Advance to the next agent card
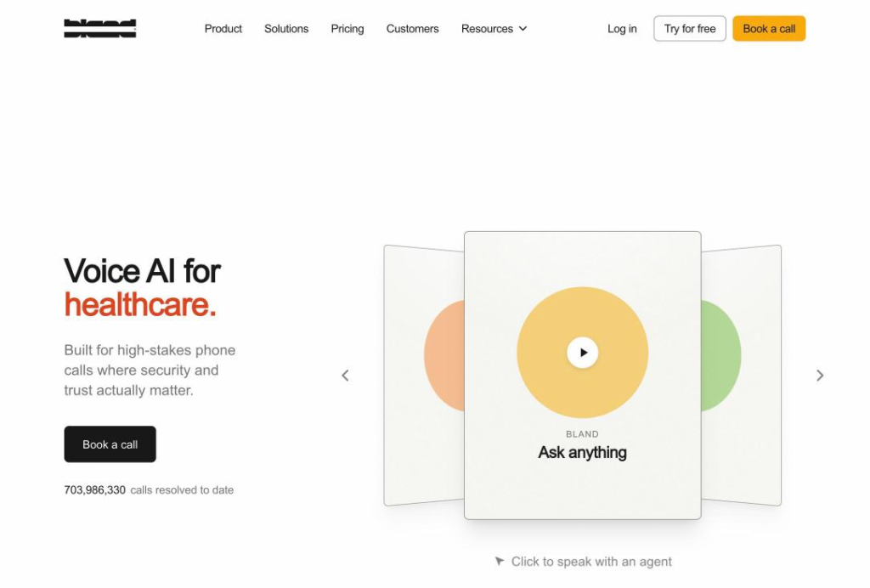This screenshot has width=870, height=588. (x=820, y=376)
